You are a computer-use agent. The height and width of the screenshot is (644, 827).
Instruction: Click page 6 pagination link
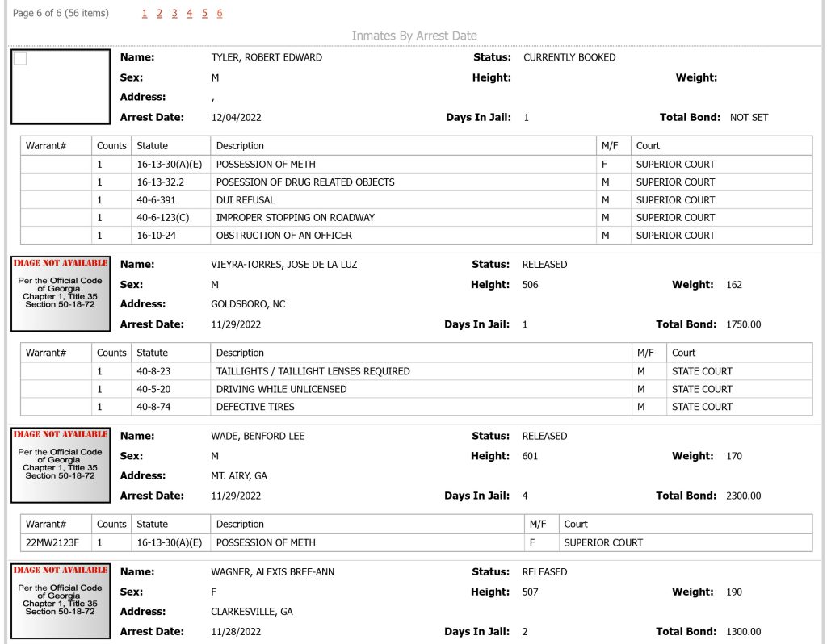pos(220,13)
